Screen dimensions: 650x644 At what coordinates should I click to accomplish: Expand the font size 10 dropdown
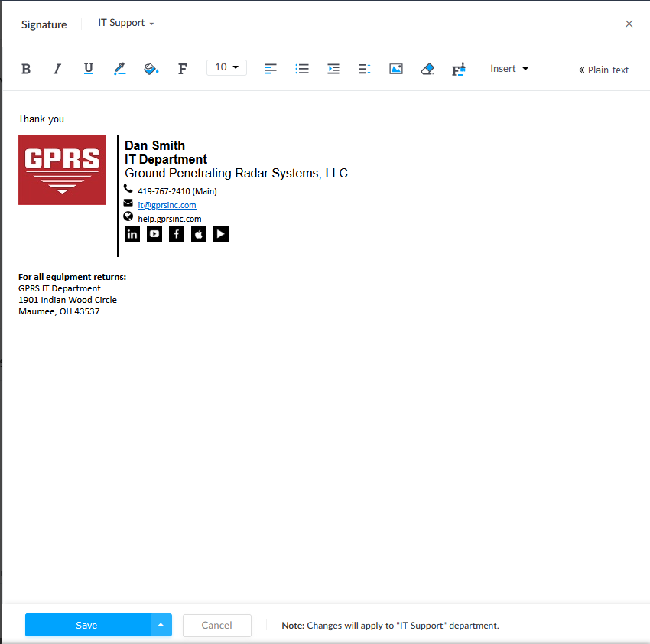pyautogui.click(x=226, y=68)
